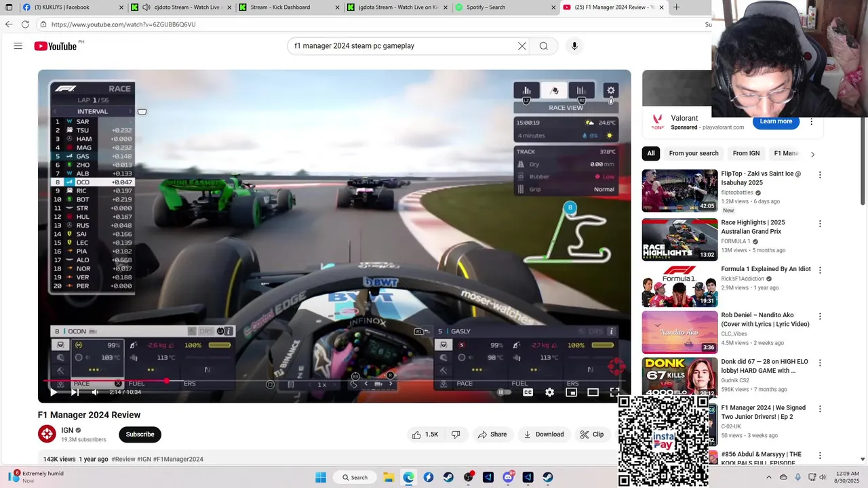Open more options for Two Junior Drivers video
Image resolution: width=868 pixels, height=488 pixels.
click(819, 409)
